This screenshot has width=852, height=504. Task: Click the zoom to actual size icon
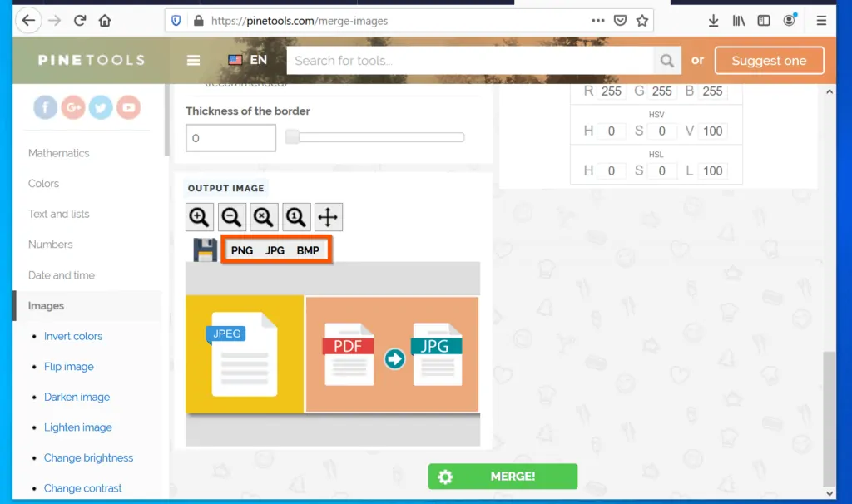point(295,218)
